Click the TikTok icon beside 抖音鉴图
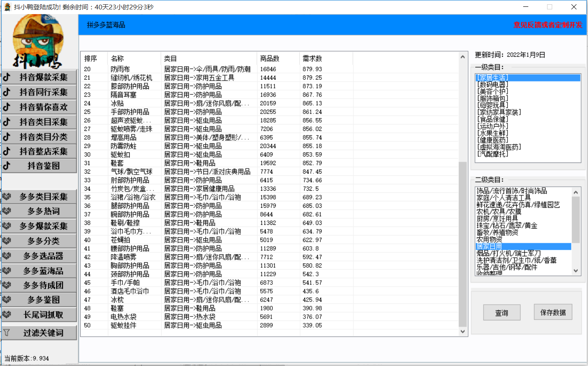Screen dimensions: 588x366 [7, 166]
